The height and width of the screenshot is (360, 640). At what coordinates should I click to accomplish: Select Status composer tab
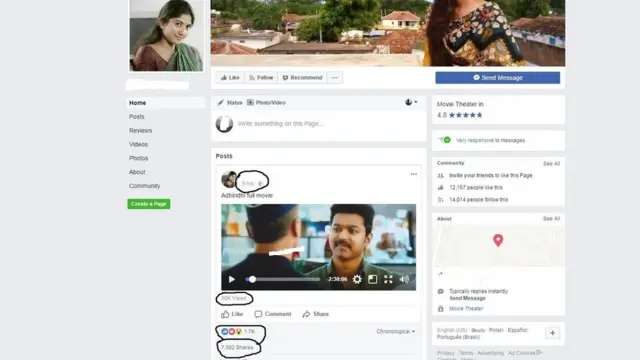(230, 102)
